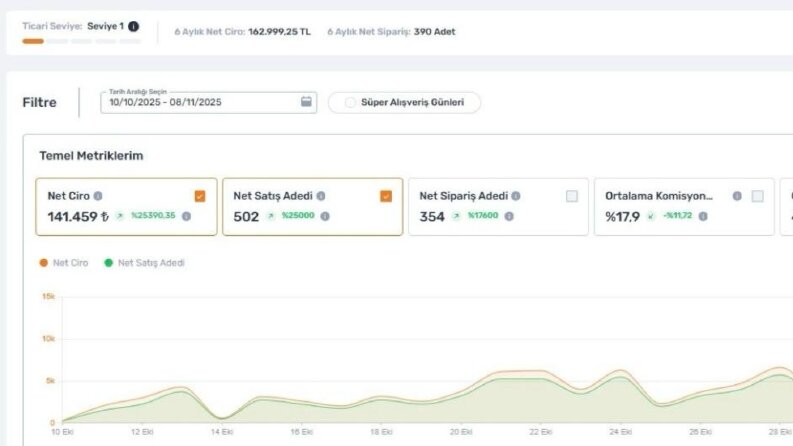Click the 16 Eki axis label
This screenshot has width=793, height=446.
[301, 432]
